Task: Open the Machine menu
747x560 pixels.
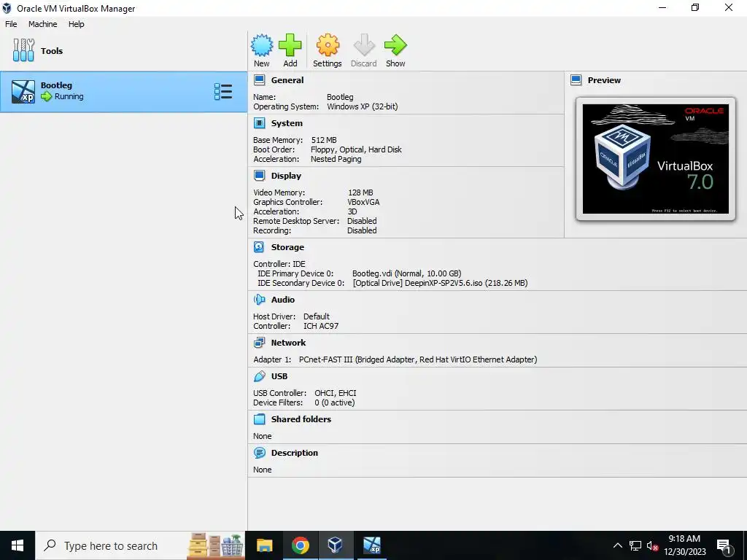Action: 43,24
